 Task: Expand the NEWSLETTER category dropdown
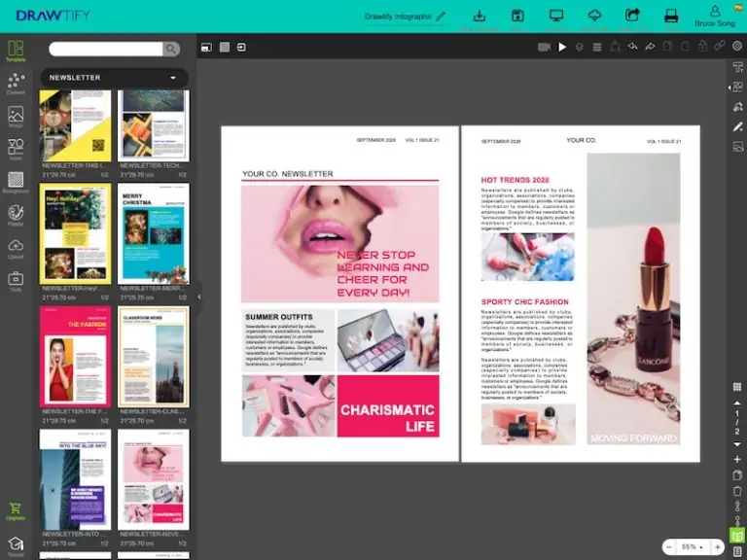click(x=172, y=78)
